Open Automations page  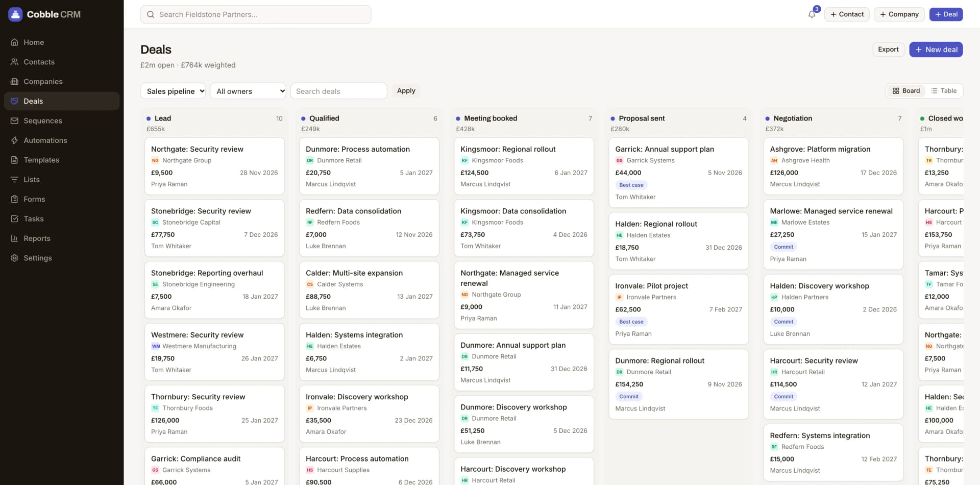point(62,140)
